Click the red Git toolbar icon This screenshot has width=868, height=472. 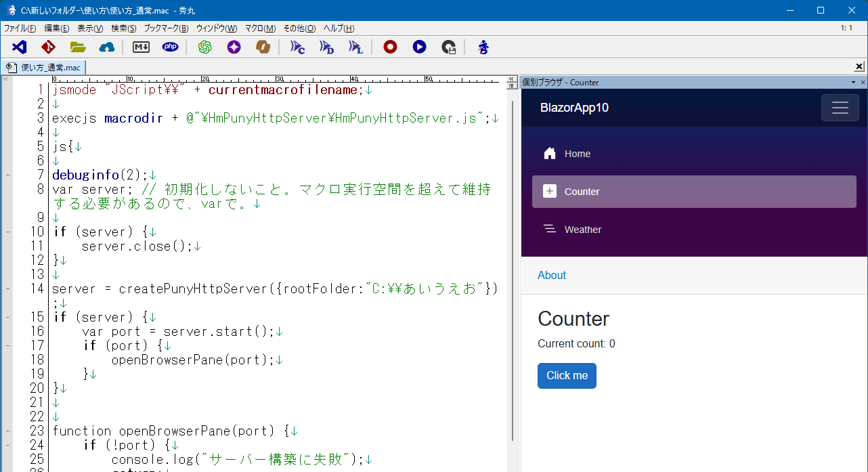coord(48,47)
